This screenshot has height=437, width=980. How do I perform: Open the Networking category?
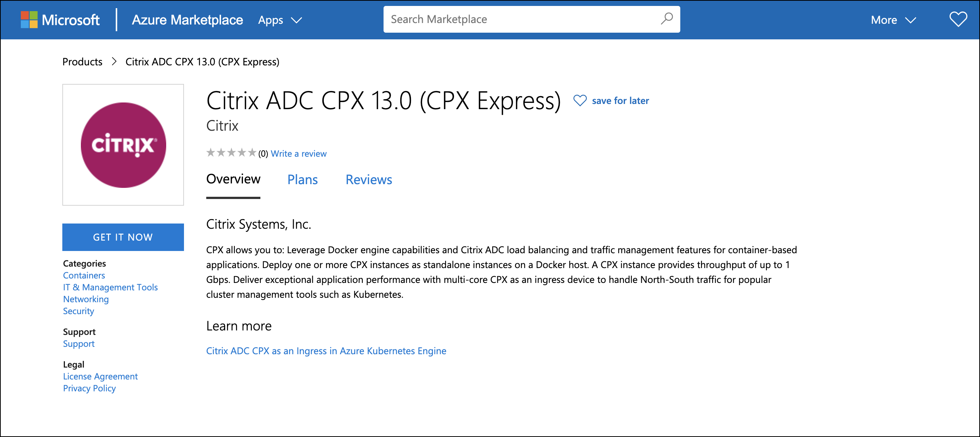[86, 299]
